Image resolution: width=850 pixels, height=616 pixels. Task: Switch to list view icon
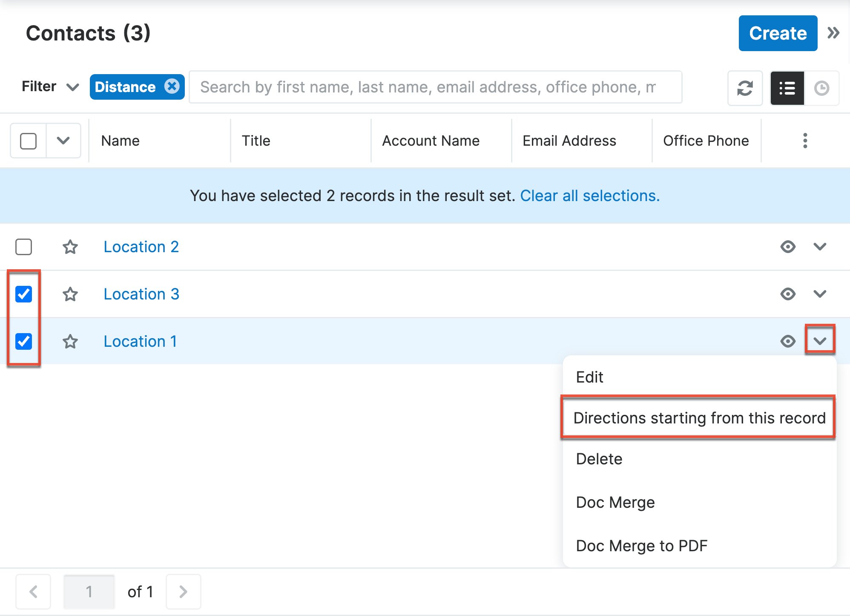tap(787, 88)
